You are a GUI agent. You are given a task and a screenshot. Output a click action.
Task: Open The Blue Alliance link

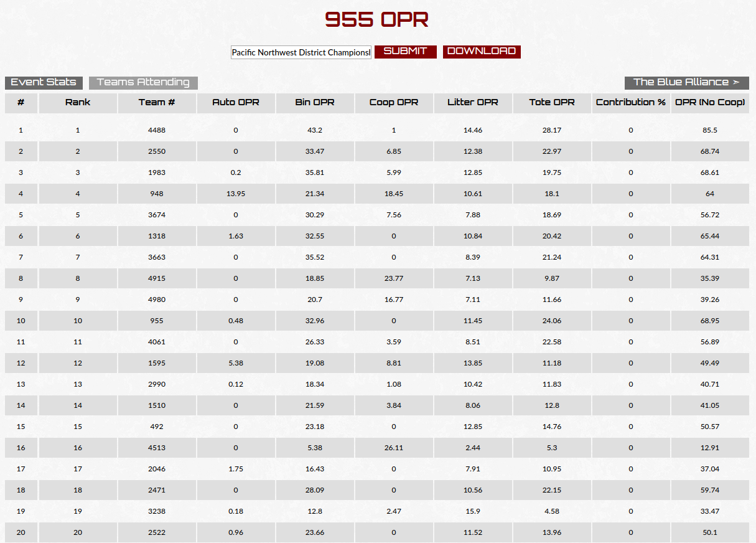[687, 83]
